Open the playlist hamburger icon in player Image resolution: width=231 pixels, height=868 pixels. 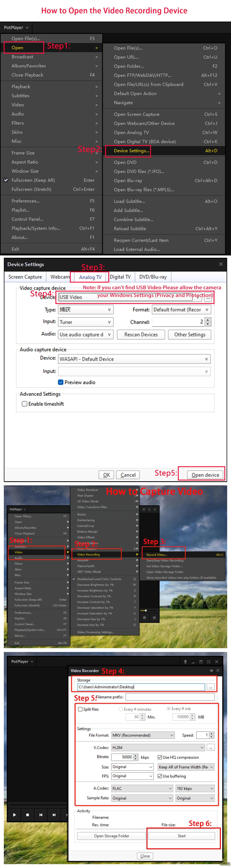coord(154,618)
